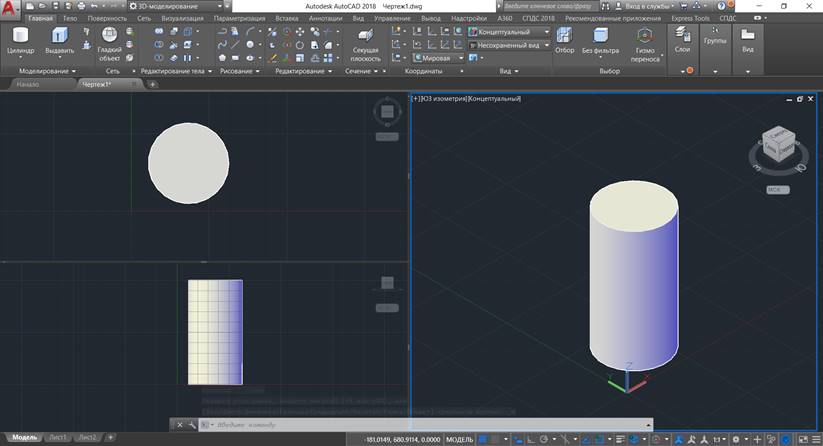The height and width of the screenshot is (446, 823).
Task: Click the Цилиндр (Cylinder) tool icon
Action: point(20,36)
